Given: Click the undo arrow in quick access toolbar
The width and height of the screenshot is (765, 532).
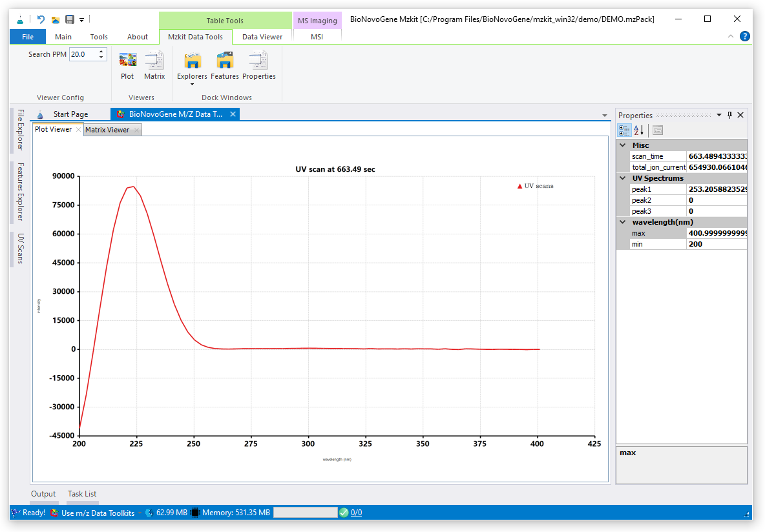Looking at the screenshot, I should click(x=41, y=19).
